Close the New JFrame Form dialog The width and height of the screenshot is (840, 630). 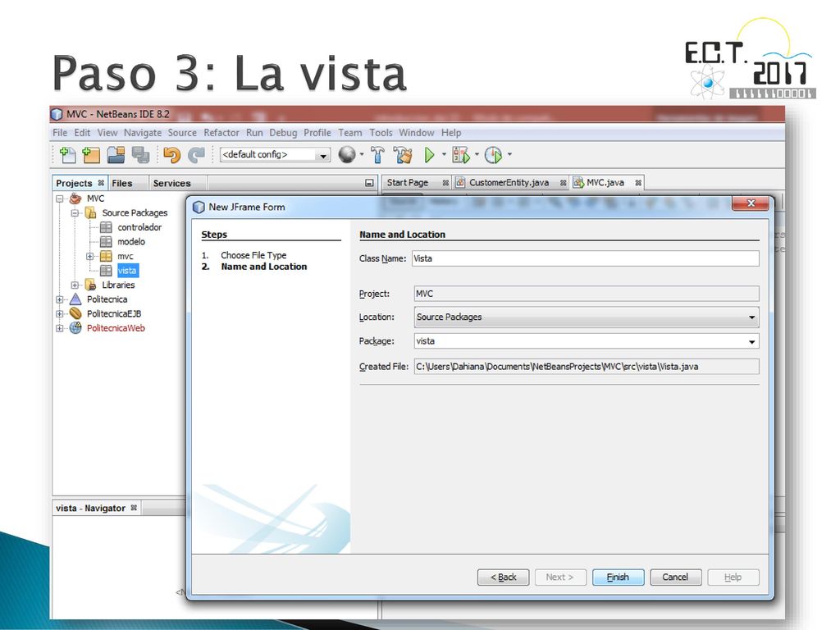click(751, 203)
